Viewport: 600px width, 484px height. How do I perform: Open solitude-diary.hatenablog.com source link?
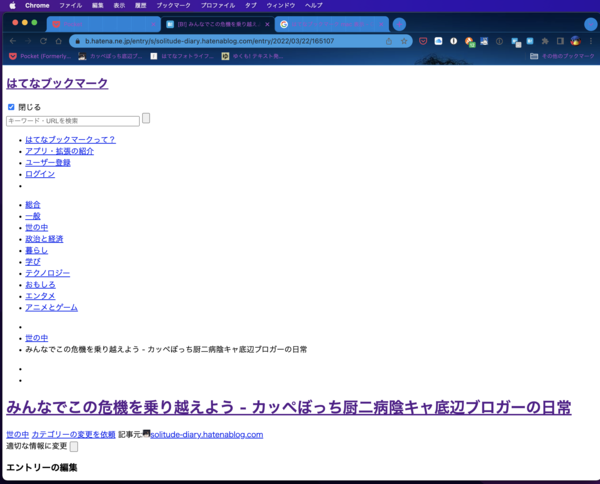[207, 435]
